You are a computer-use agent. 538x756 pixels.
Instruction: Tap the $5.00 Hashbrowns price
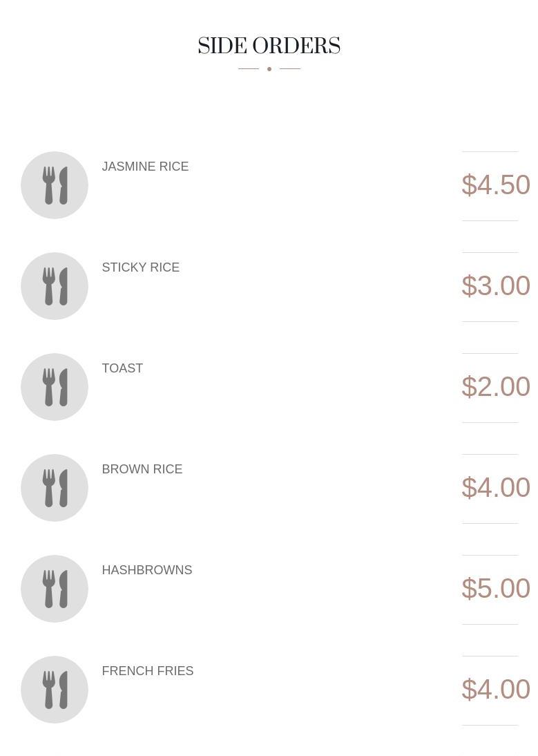coord(495,589)
